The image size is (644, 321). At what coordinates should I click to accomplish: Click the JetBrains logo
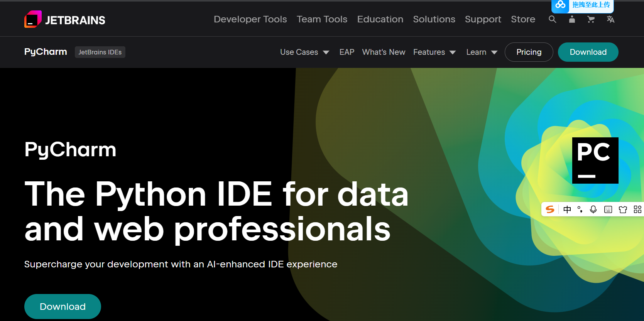point(65,19)
